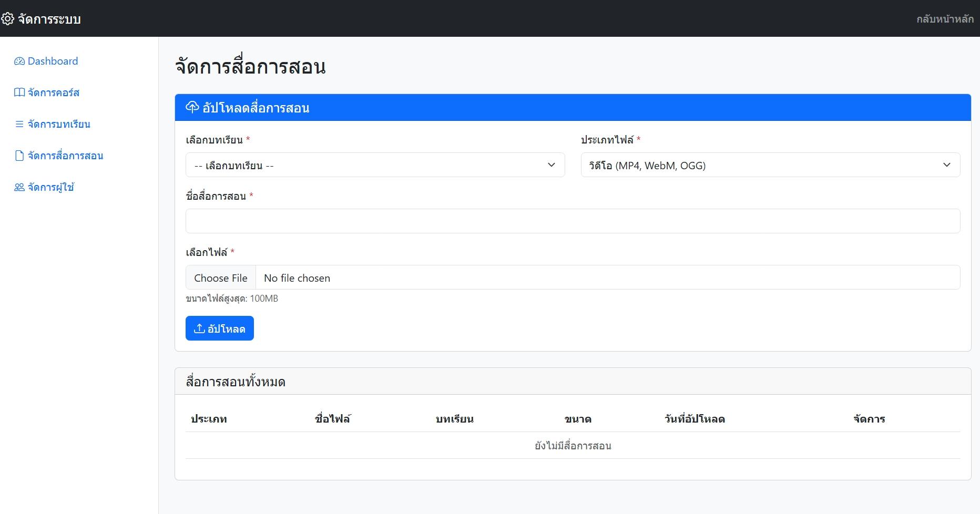980x514 pixels.
Task: Open the เลือกบทเรียน dropdown
Action: coord(375,165)
